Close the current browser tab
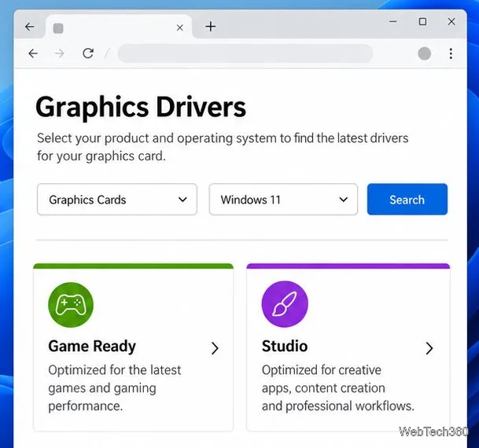Screen dimensions: 479x448 (x=180, y=28)
